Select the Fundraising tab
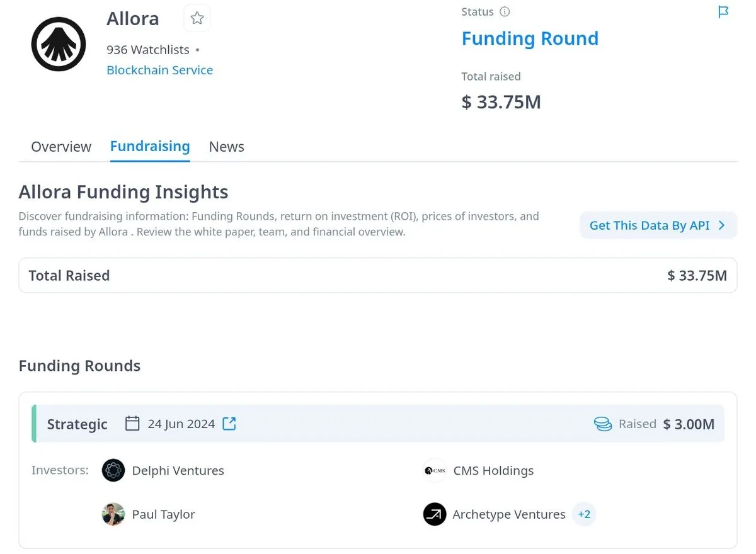This screenshot has width=756, height=554. click(x=150, y=146)
